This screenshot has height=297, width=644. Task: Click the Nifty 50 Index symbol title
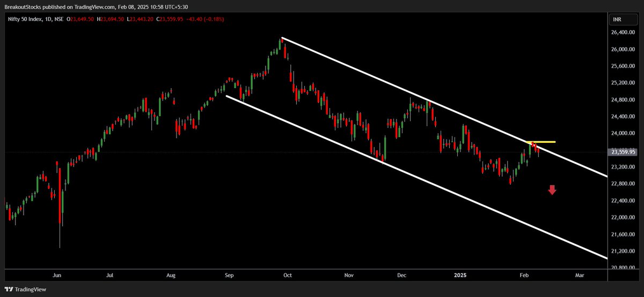tap(26, 19)
